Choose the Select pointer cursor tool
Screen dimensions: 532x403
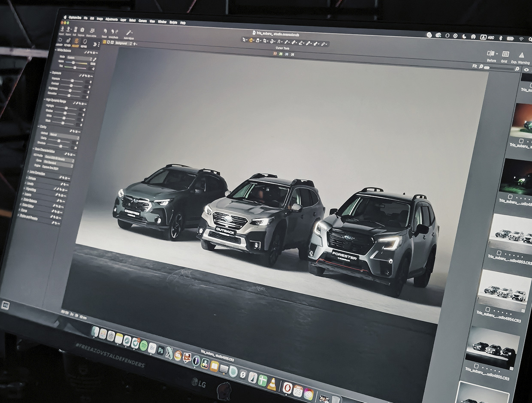click(x=244, y=39)
